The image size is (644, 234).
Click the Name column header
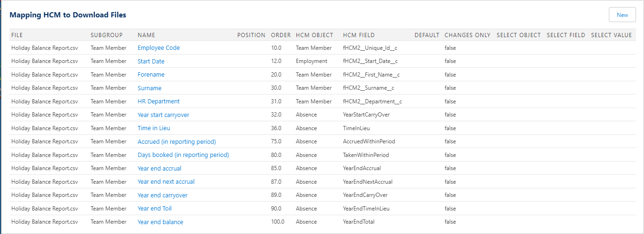pyautogui.click(x=146, y=35)
